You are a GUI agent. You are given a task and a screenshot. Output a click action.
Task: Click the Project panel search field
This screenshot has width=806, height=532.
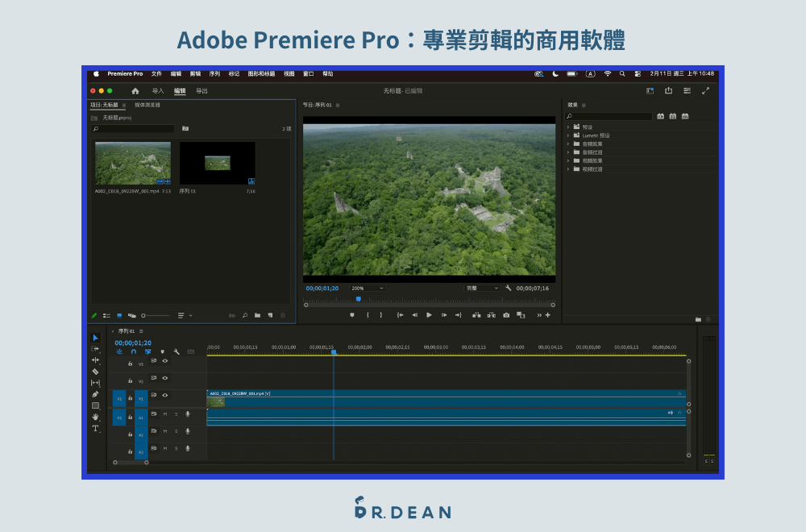[x=133, y=129]
